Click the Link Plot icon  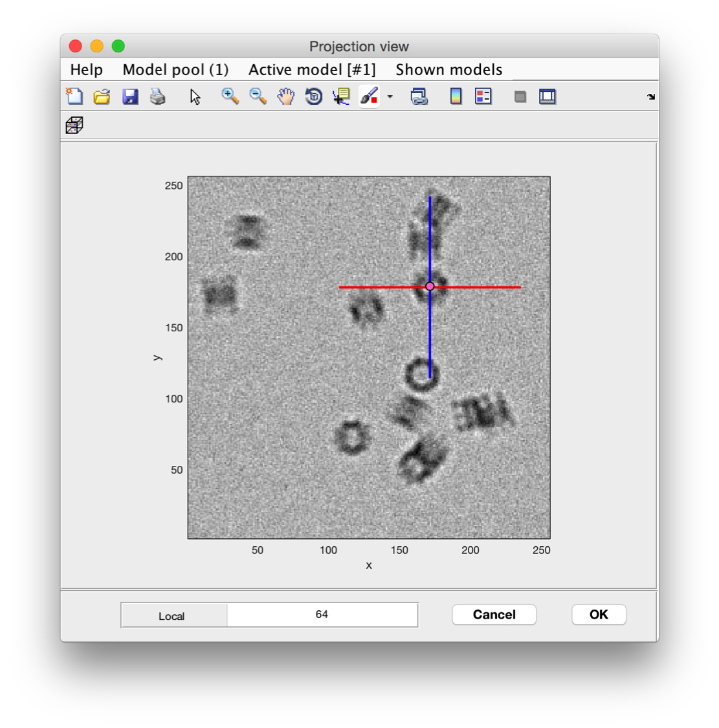tap(419, 96)
